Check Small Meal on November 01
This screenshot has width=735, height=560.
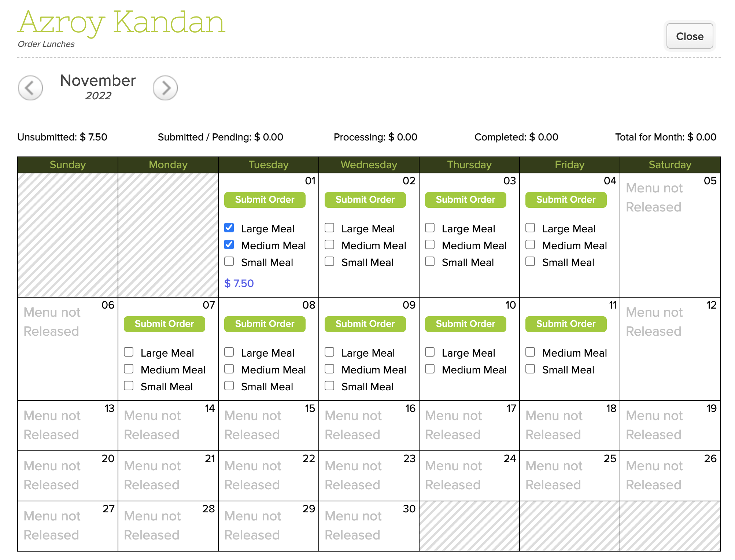229,262
